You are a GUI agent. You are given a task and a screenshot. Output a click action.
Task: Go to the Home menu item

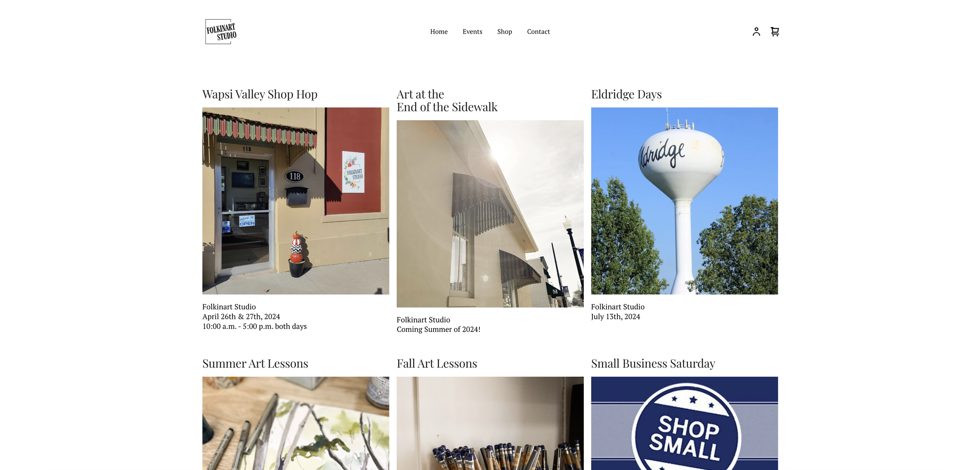[439, 31]
